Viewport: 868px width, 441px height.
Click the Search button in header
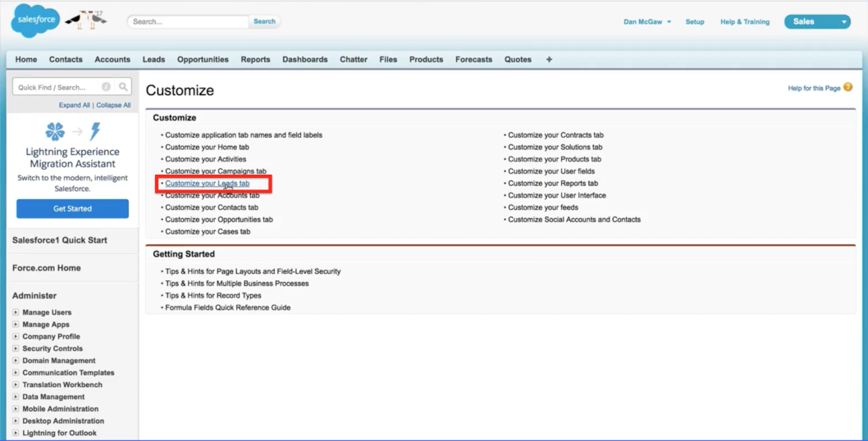pos(265,21)
